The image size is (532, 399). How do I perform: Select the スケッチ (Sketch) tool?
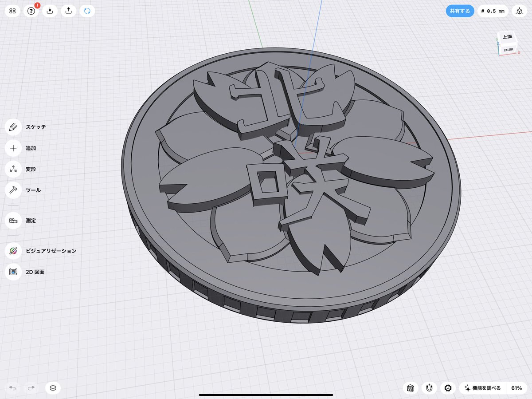tap(12, 126)
